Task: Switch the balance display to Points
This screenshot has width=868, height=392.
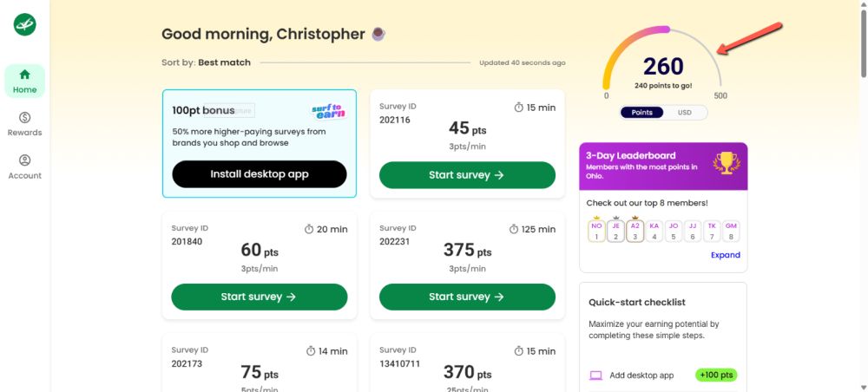Action: (x=642, y=113)
